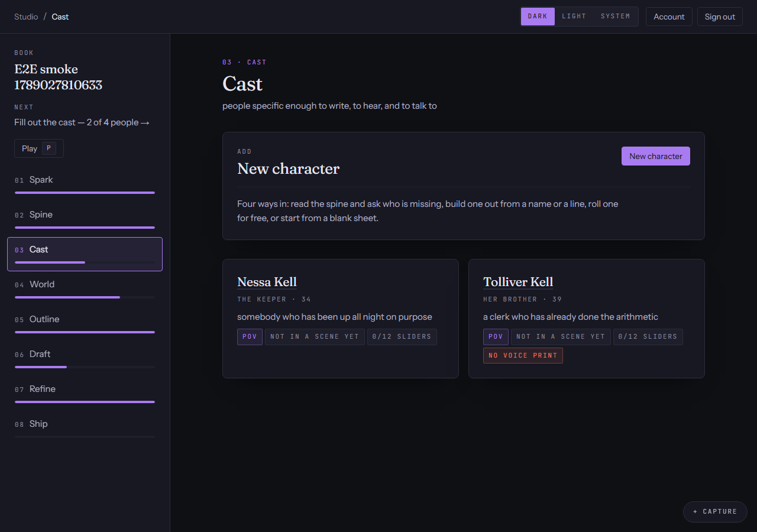Select step 03 Cast in the sidebar
757x532 pixels.
tap(85, 254)
